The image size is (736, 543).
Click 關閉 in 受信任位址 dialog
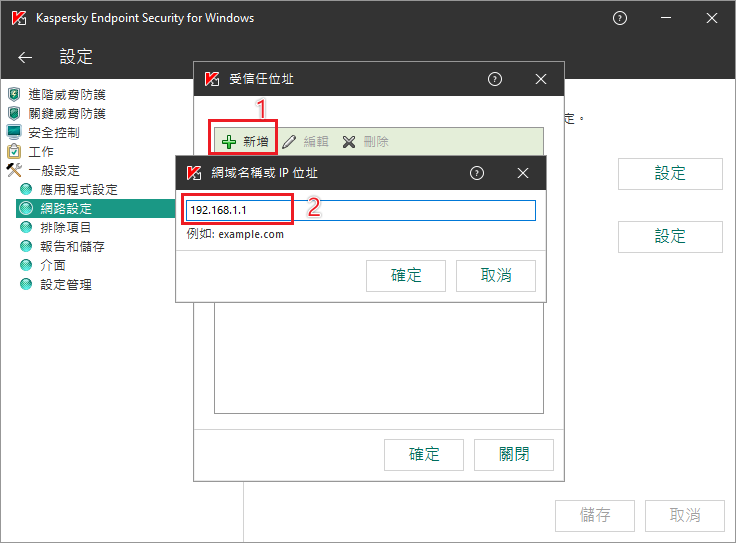(514, 455)
